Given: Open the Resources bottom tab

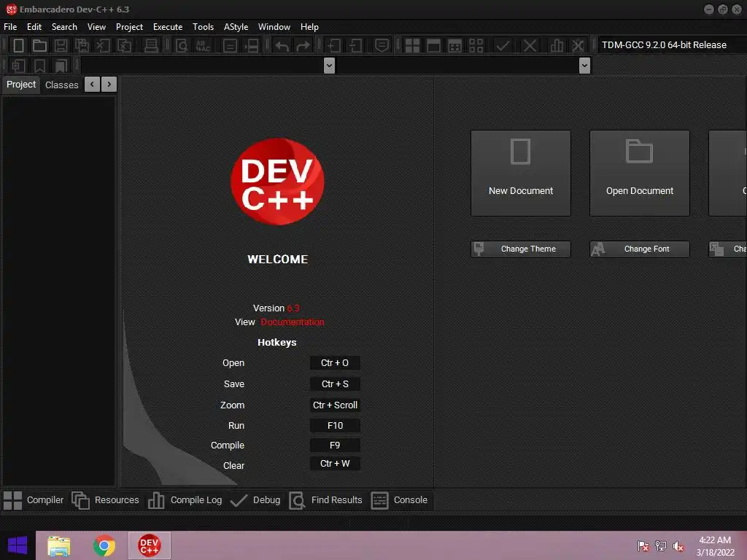Looking at the screenshot, I should (106, 500).
